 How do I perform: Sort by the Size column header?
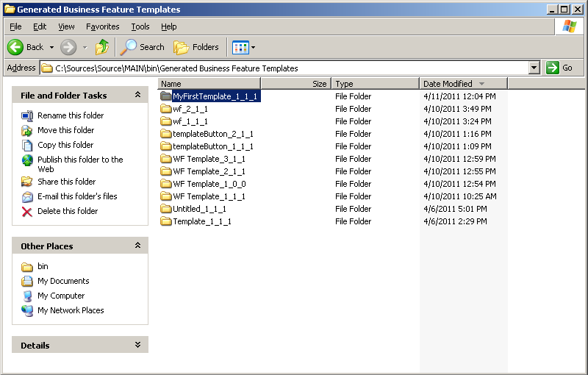pos(296,84)
